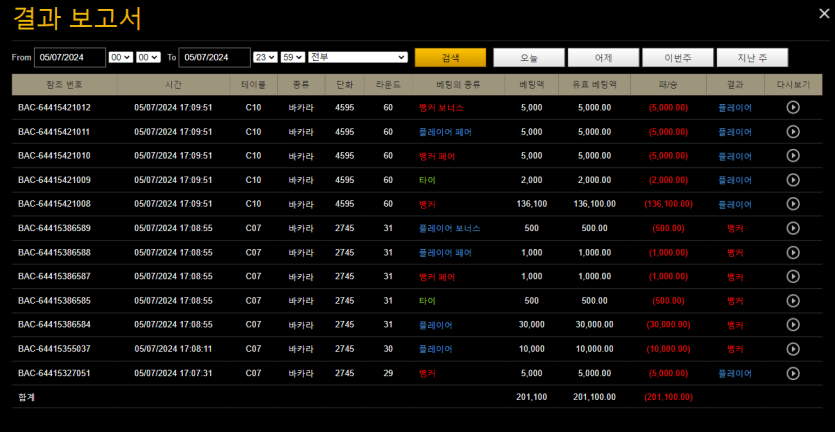Replay bet BAC-64415421012

click(793, 108)
